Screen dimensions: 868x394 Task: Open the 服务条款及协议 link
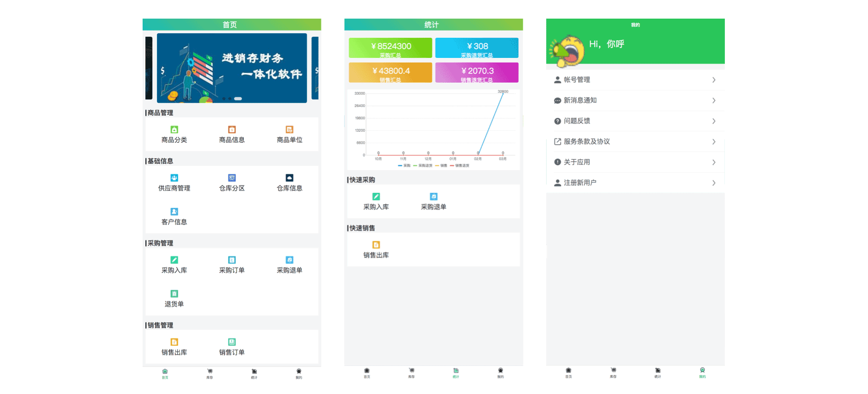click(x=586, y=142)
